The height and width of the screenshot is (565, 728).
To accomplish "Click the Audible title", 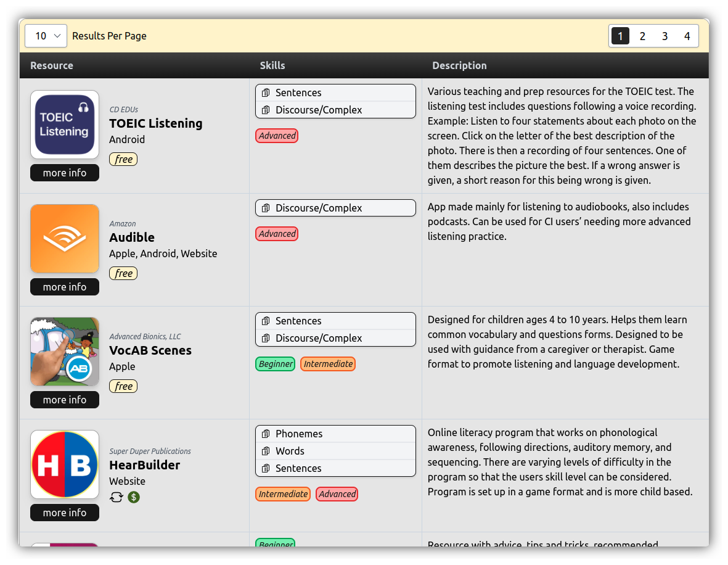I will (132, 237).
